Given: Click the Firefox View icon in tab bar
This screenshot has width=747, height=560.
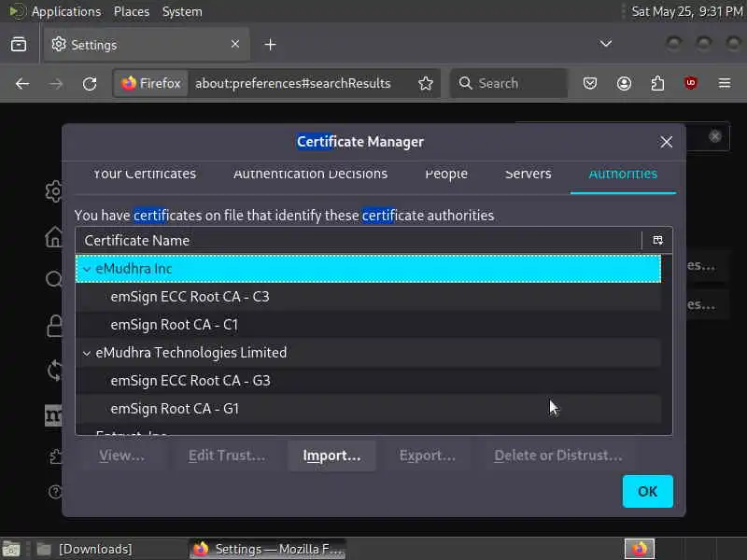Looking at the screenshot, I should point(19,44).
